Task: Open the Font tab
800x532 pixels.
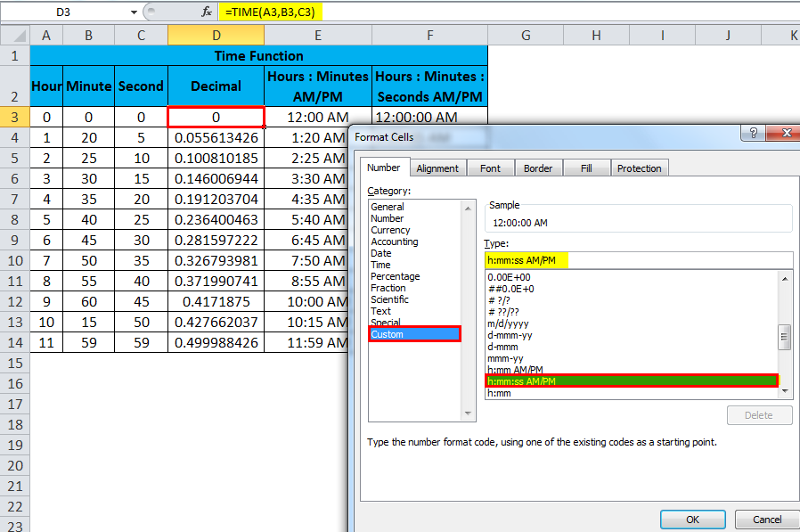Action: [x=490, y=168]
